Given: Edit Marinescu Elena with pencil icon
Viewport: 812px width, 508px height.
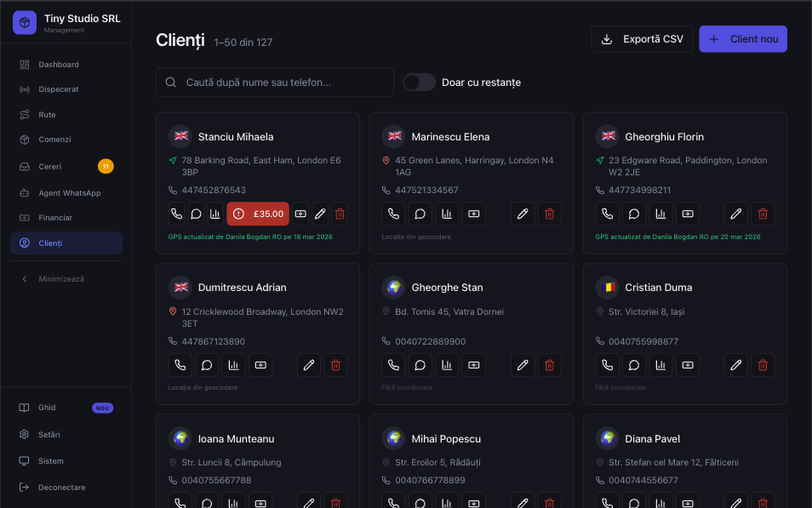Looking at the screenshot, I should [x=523, y=214].
